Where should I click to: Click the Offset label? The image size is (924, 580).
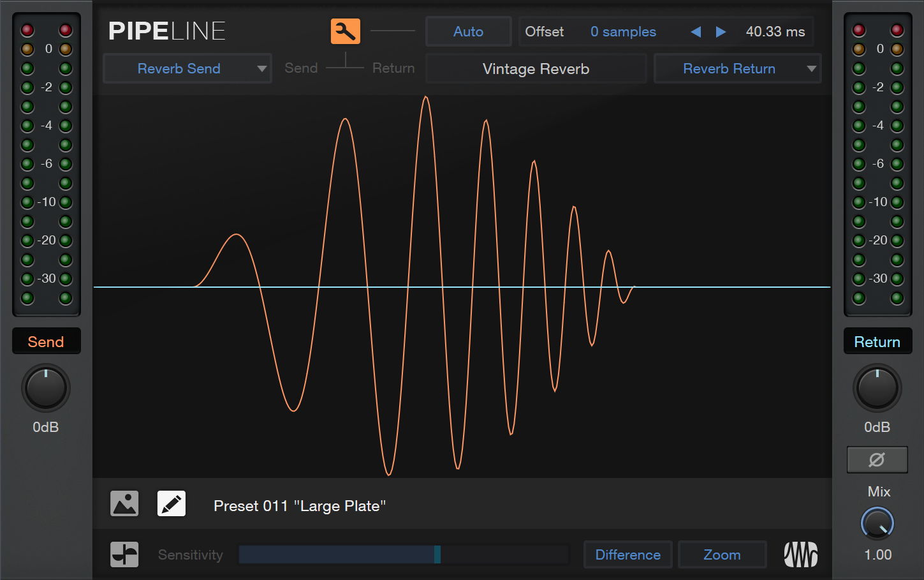tap(544, 31)
